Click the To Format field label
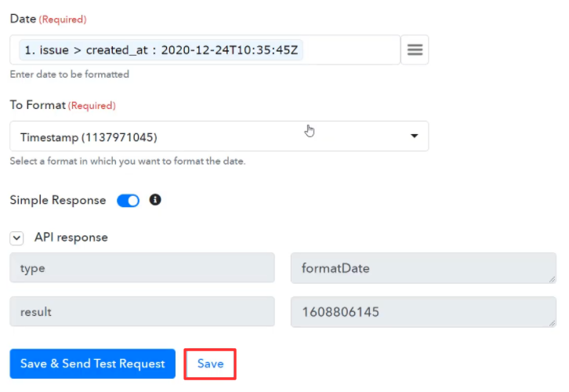 pos(38,105)
